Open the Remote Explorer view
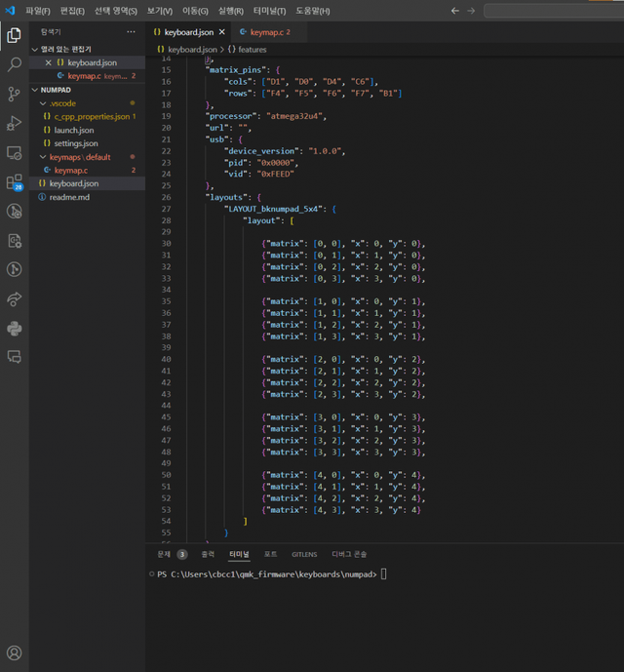The width and height of the screenshot is (624, 672). pyautogui.click(x=15, y=152)
